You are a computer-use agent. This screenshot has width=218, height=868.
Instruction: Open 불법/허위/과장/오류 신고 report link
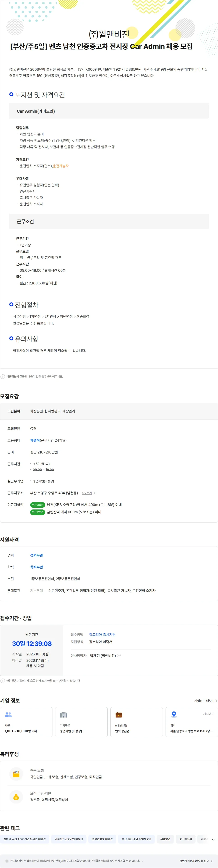click(194, 861)
